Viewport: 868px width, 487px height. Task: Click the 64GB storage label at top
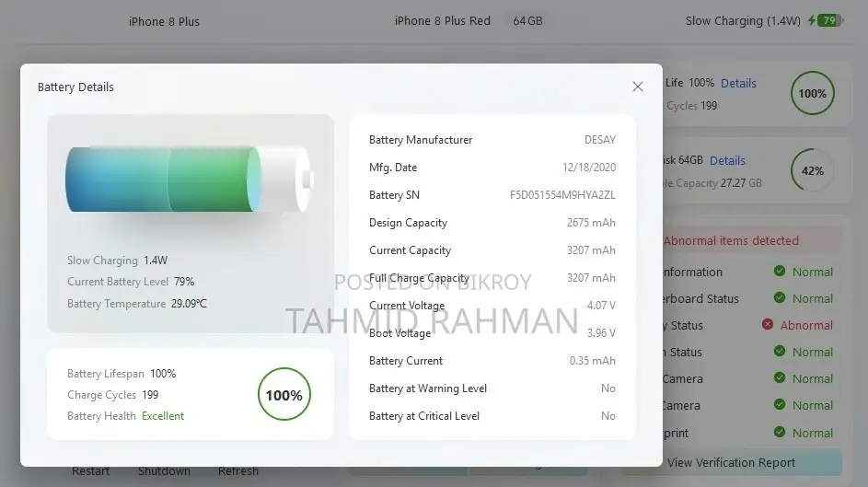pyautogui.click(x=527, y=21)
